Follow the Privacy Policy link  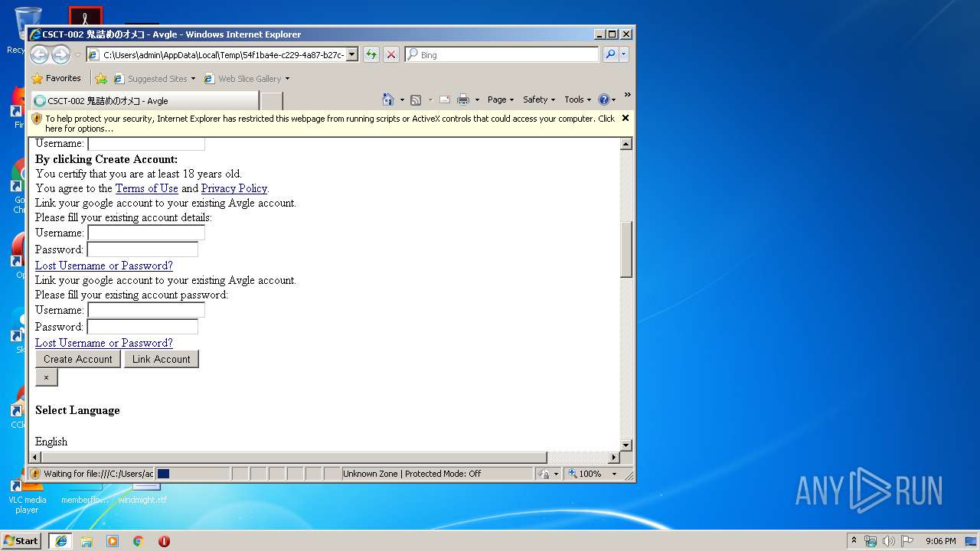[234, 188]
